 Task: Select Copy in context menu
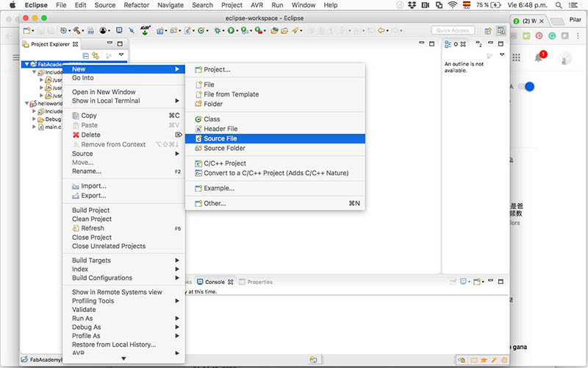(123, 116)
